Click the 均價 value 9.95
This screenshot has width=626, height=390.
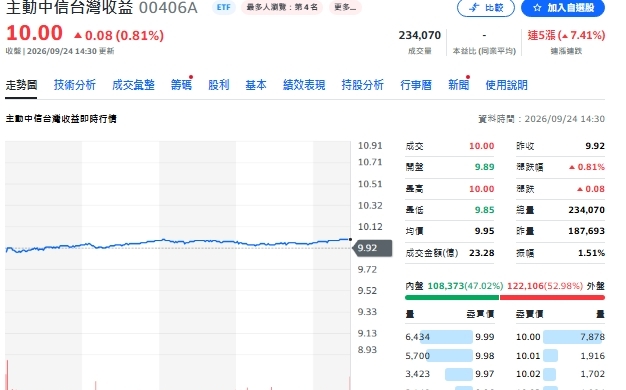click(x=484, y=231)
